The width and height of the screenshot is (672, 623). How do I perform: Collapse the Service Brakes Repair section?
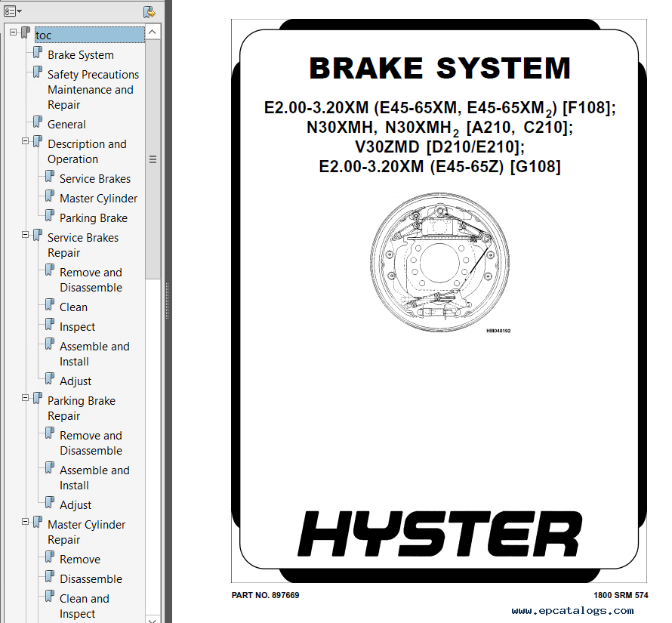pos(25,235)
